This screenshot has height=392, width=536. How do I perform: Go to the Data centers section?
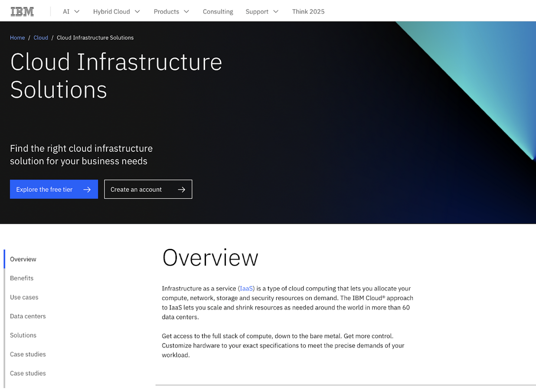[28, 316]
